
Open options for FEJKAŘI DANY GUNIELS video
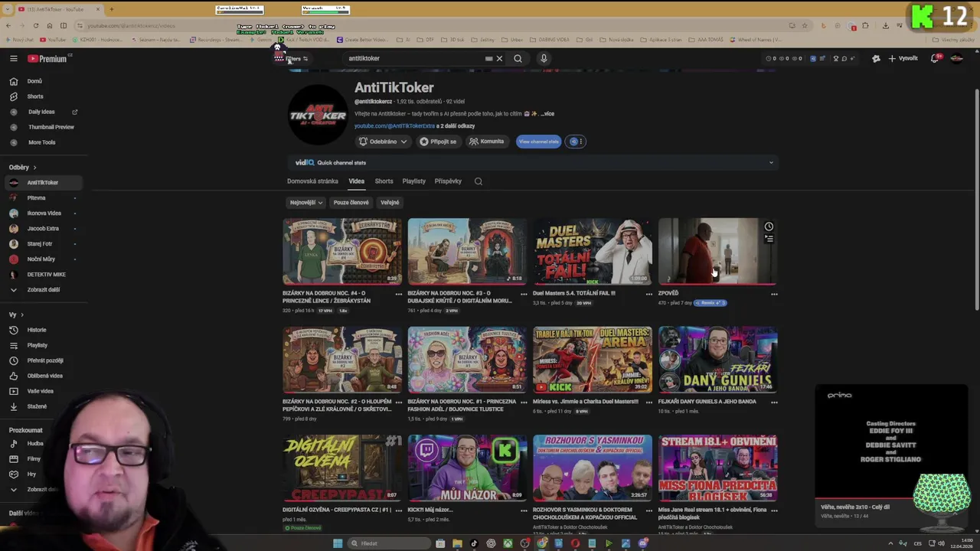(774, 402)
